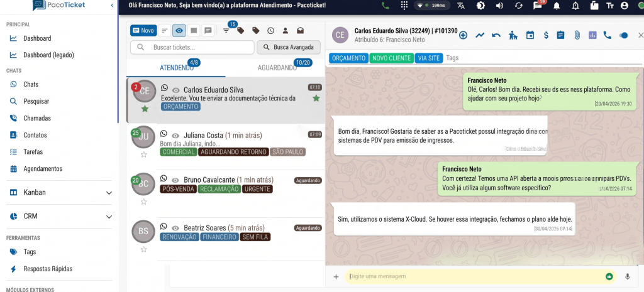Focus the Digite uma mensagem field
This screenshot has width=644, height=292.
click(x=477, y=276)
